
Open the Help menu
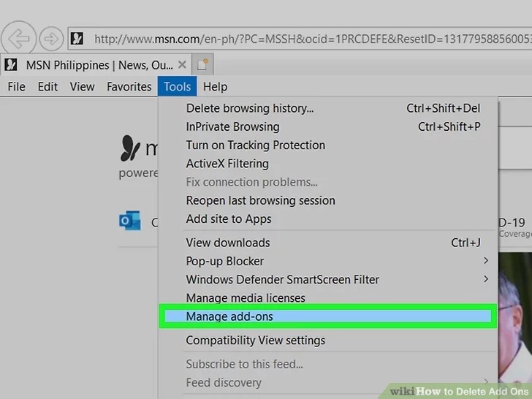pyautogui.click(x=215, y=87)
